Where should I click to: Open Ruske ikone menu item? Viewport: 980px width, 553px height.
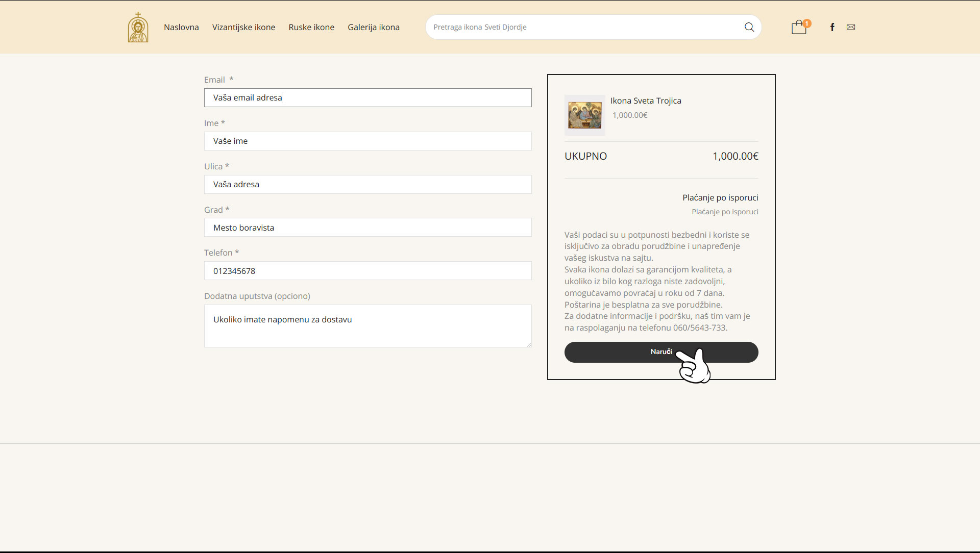(x=311, y=27)
